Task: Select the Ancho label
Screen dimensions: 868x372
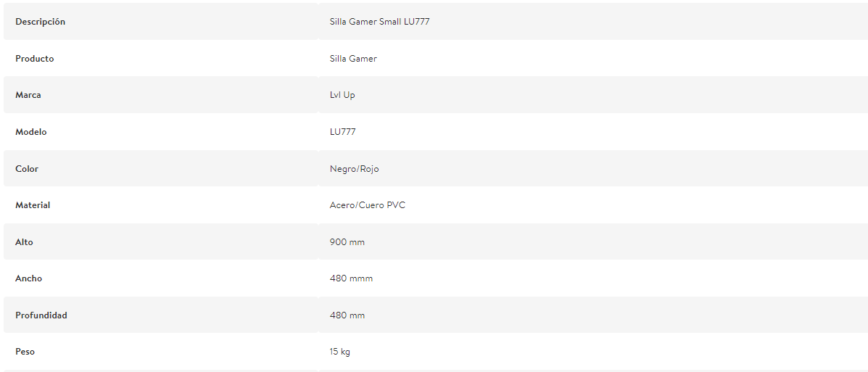Action: tap(29, 278)
